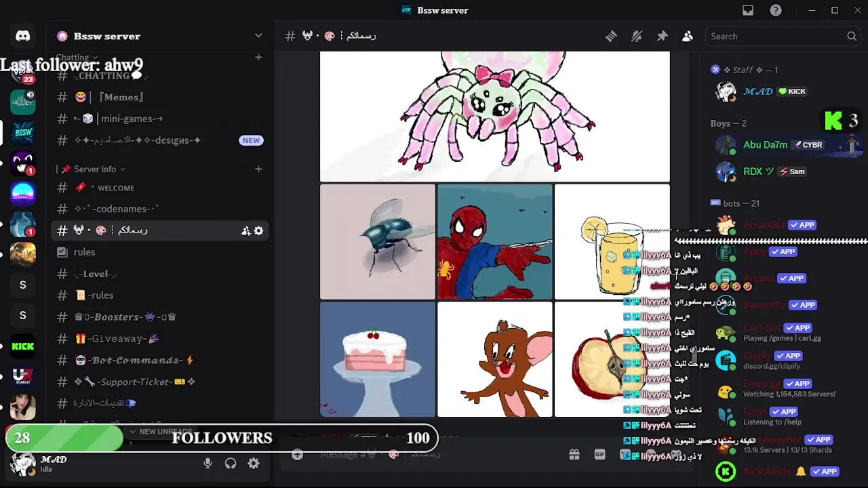Open the designs channel marked NEW
The height and width of the screenshot is (488, 868).
(160, 140)
